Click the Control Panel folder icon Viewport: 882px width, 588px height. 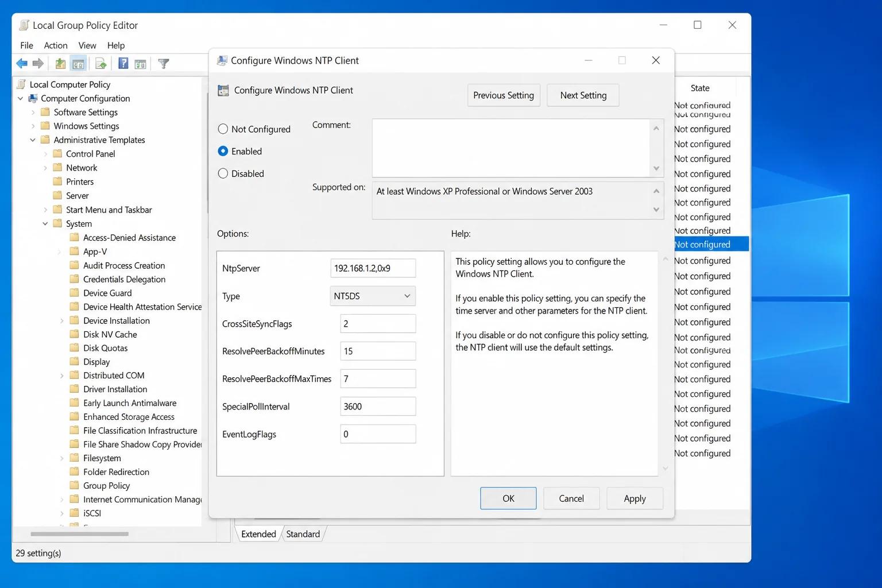tap(57, 153)
